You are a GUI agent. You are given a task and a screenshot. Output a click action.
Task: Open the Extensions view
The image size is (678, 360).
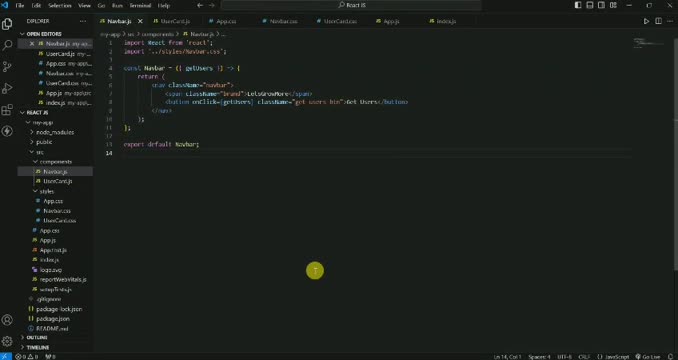pos(7,109)
